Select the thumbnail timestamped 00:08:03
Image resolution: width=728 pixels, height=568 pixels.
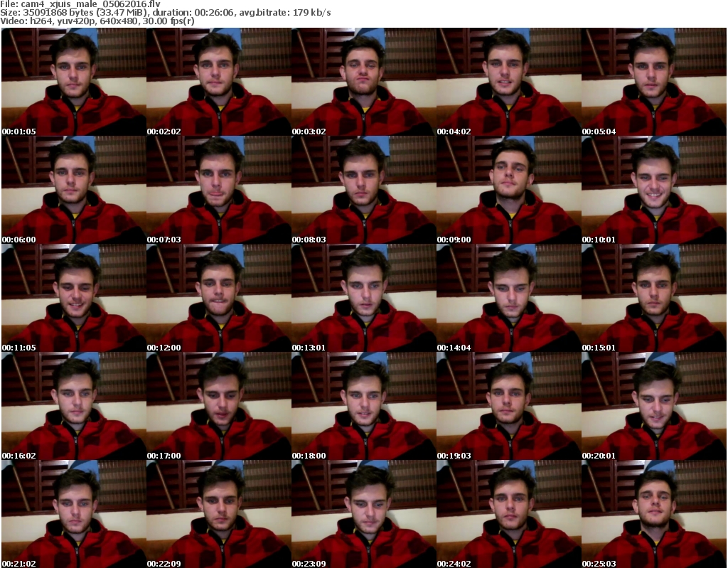tap(363, 190)
